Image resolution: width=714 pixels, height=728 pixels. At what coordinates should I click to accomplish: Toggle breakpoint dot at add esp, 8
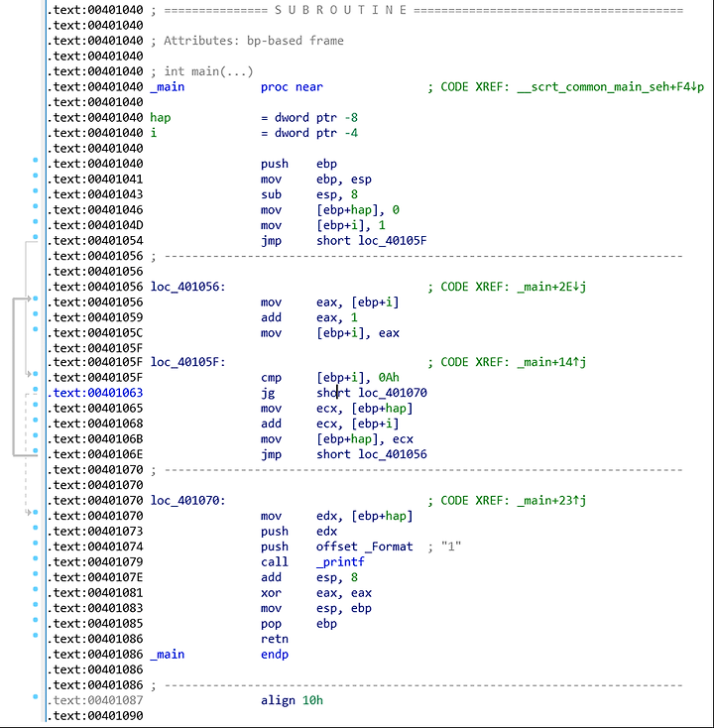pyautogui.click(x=36, y=573)
